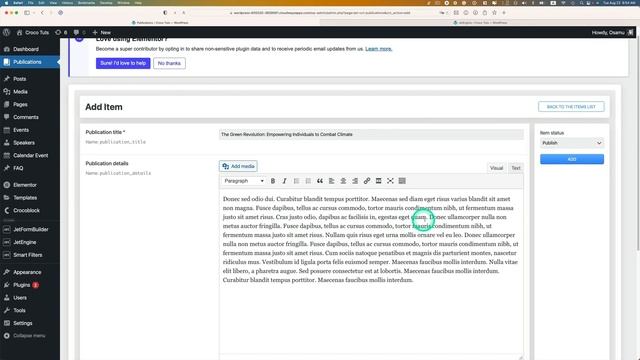Open the Item status Publish dropdown

pos(572,143)
